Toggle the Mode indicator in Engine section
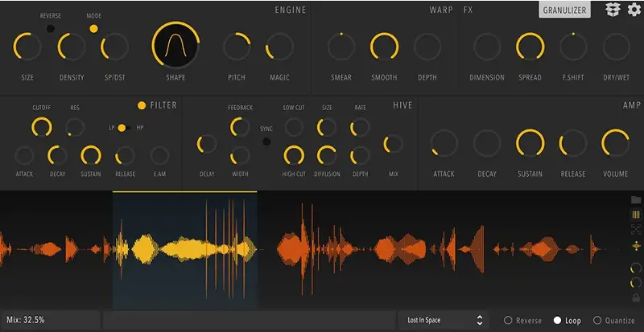Viewport: 644px width, 332px height. pos(93,28)
